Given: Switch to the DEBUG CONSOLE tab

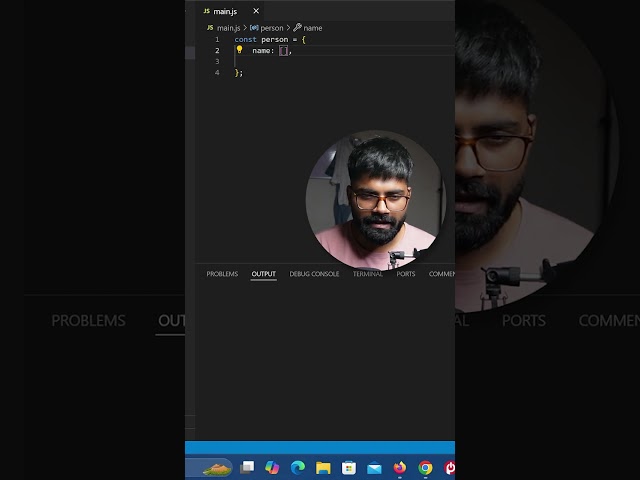Looking at the screenshot, I should pyautogui.click(x=314, y=274).
